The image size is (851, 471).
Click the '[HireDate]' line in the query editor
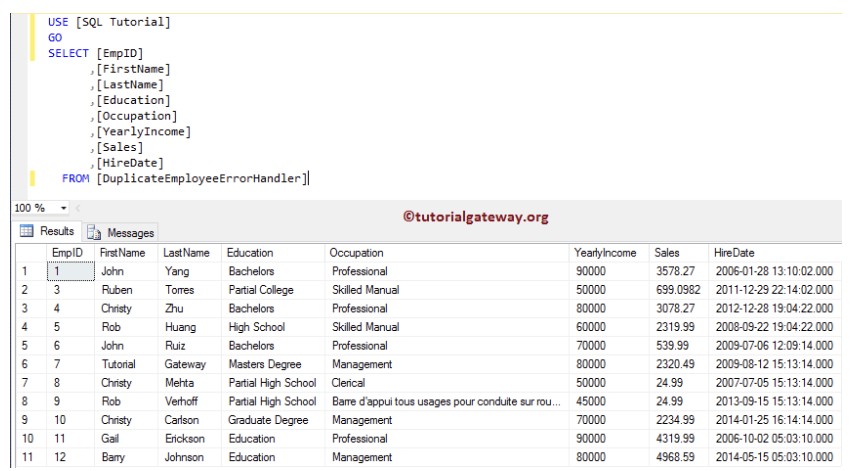[130, 163]
